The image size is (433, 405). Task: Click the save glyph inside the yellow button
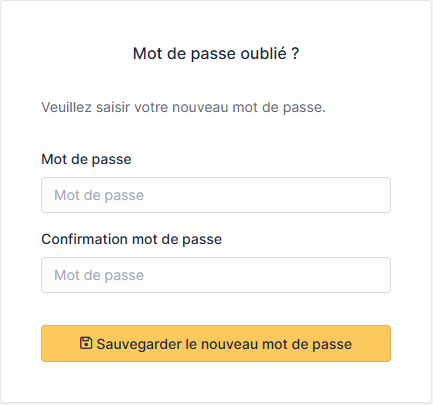point(86,343)
